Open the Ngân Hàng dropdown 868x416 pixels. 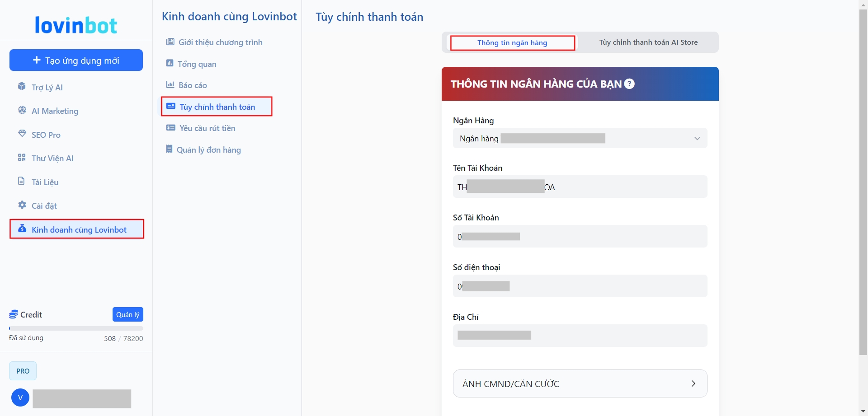point(580,138)
